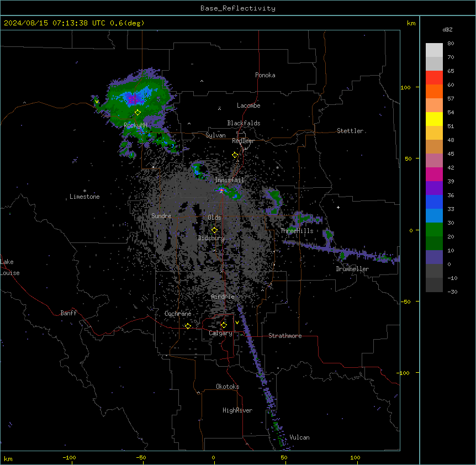Click the white asterisk above Limestone label

pos(84,191)
